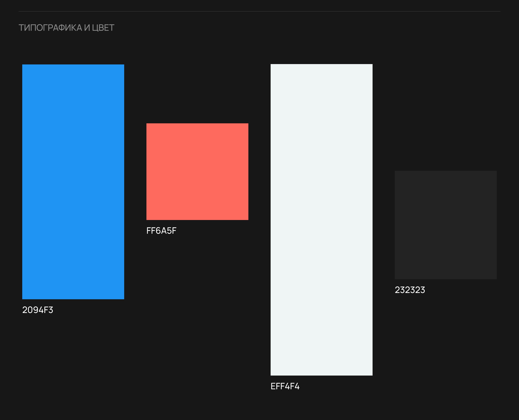Click the charcoal square block

pyautogui.click(x=446, y=225)
